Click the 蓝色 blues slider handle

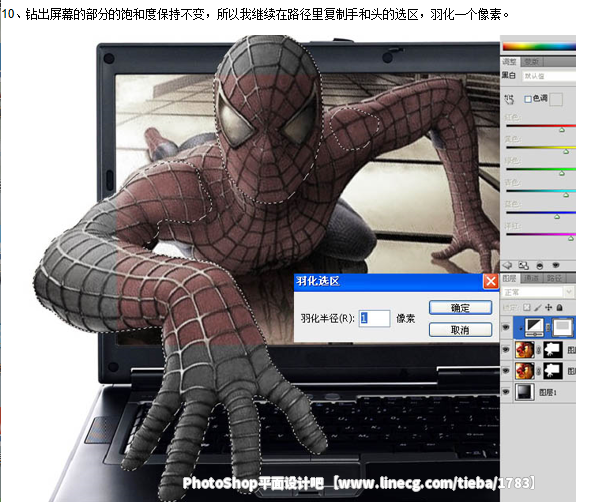point(557,217)
